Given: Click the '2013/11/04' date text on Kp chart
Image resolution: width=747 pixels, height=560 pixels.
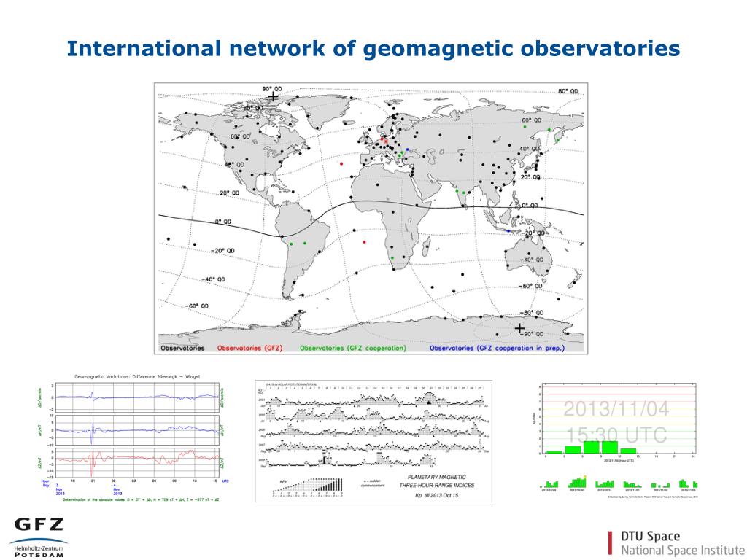Looking at the screenshot, I should coord(616,409).
